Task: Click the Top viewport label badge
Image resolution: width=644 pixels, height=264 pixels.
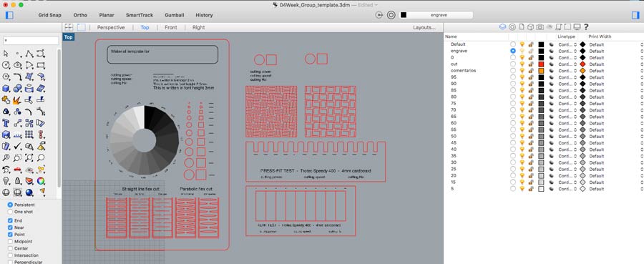Action: pos(68,37)
